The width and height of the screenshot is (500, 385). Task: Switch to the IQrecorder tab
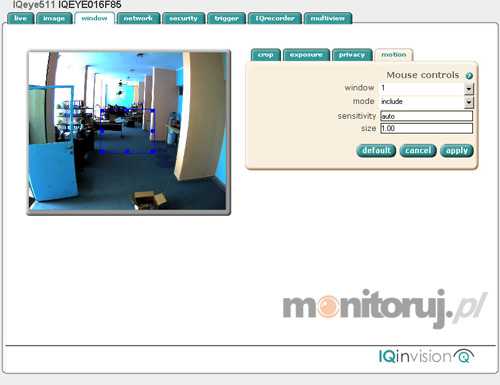click(x=275, y=18)
